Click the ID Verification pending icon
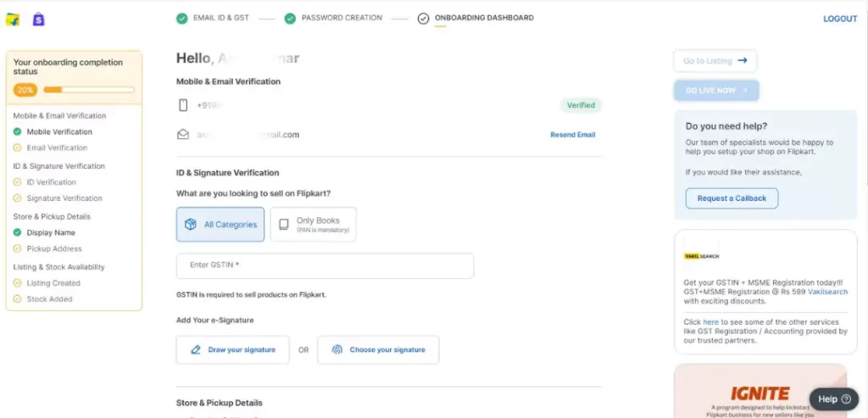 pos(17,182)
